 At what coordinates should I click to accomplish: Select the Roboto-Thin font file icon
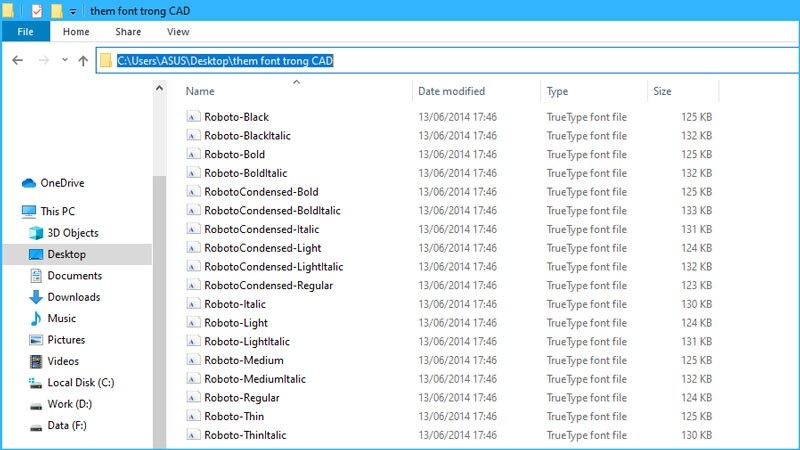[192, 416]
